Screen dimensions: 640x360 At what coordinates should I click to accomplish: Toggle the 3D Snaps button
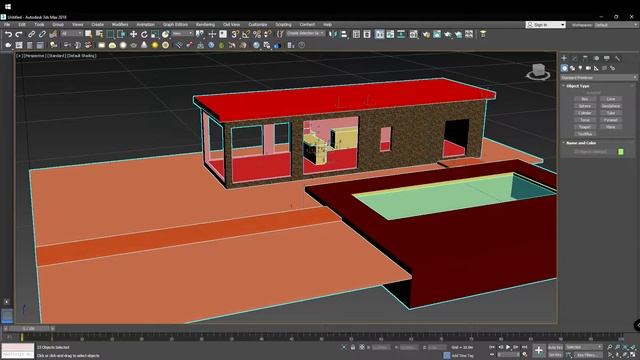(235, 35)
